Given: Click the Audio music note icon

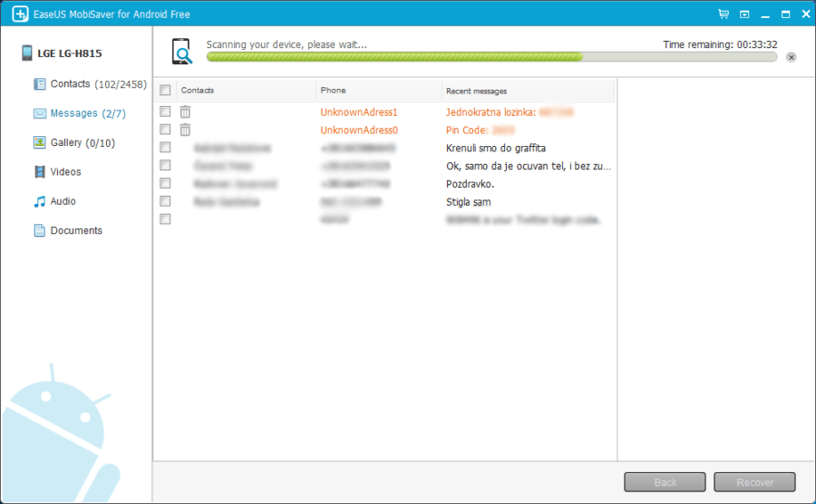Looking at the screenshot, I should coord(40,201).
